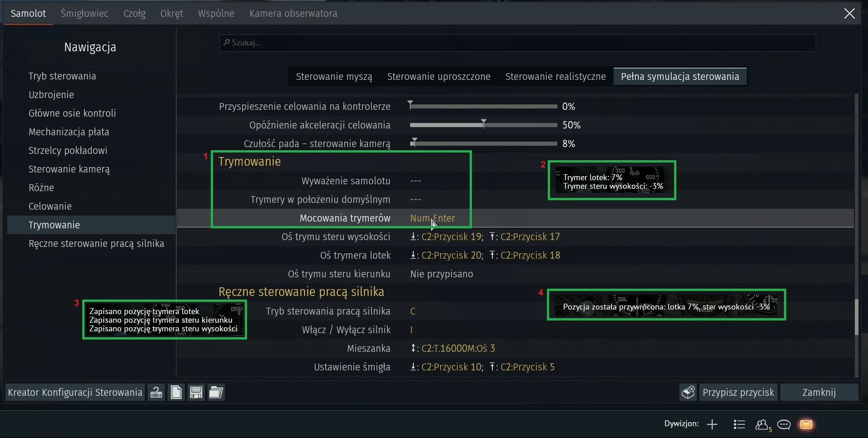868x438 pixels.
Task: Click the Opóźnienie akceleracji celowania slider handle
Action: [x=484, y=124]
